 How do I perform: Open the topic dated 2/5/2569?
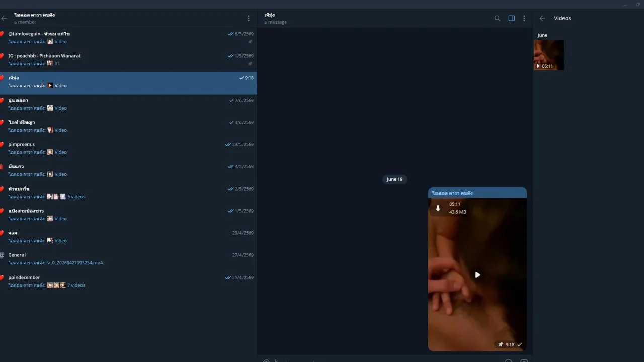128,193
